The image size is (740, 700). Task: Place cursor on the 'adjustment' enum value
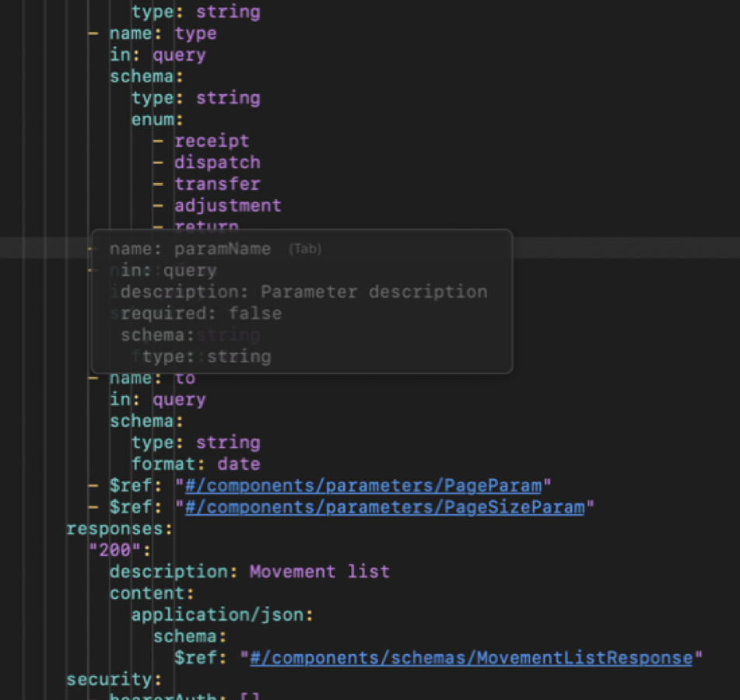228,205
